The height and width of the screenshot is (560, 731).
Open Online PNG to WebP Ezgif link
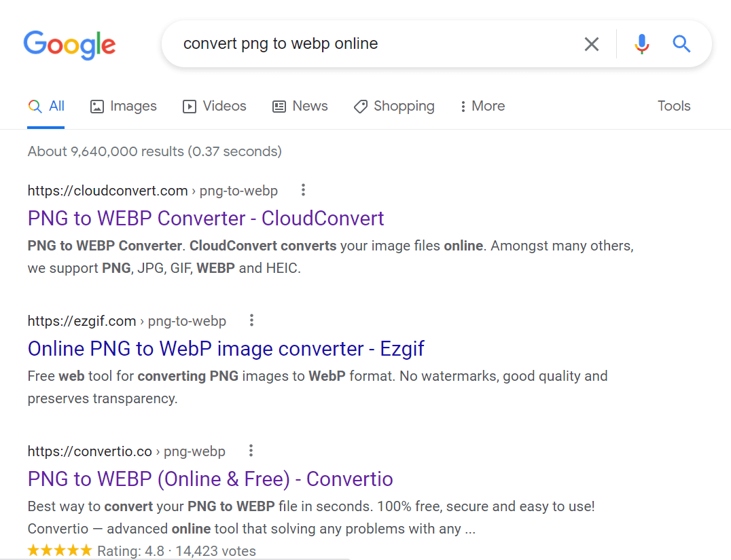(x=226, y=349)
